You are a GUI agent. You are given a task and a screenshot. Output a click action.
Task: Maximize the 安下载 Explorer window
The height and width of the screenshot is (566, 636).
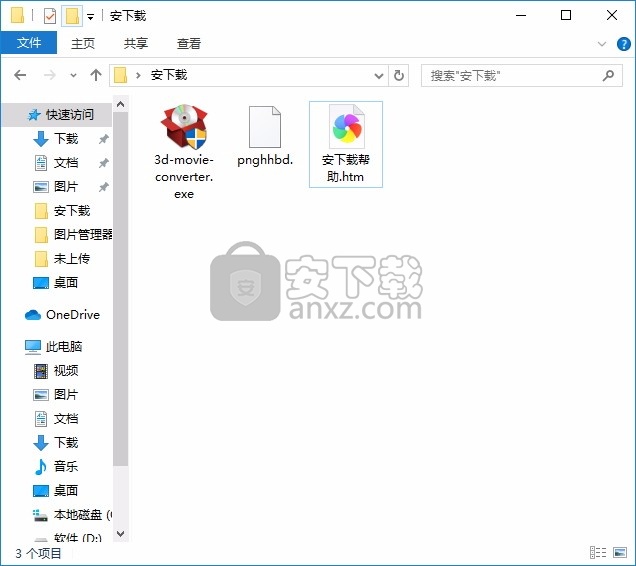click(x=566, y=16)
